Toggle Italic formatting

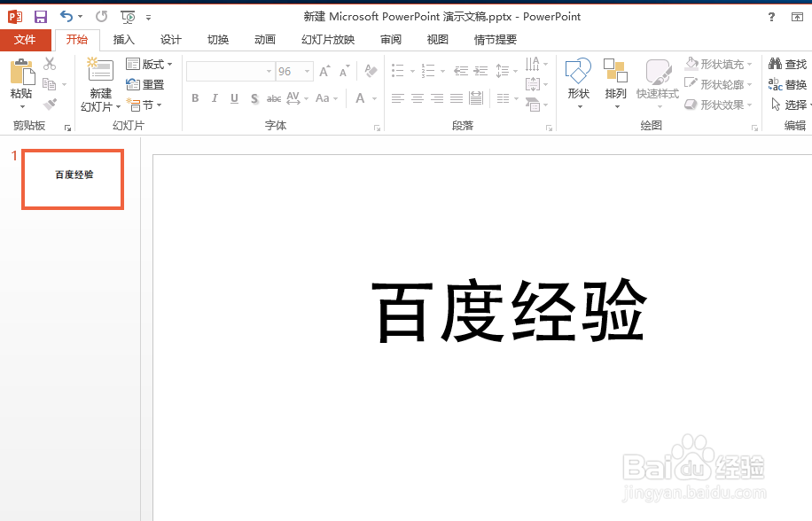coord(215,98)
